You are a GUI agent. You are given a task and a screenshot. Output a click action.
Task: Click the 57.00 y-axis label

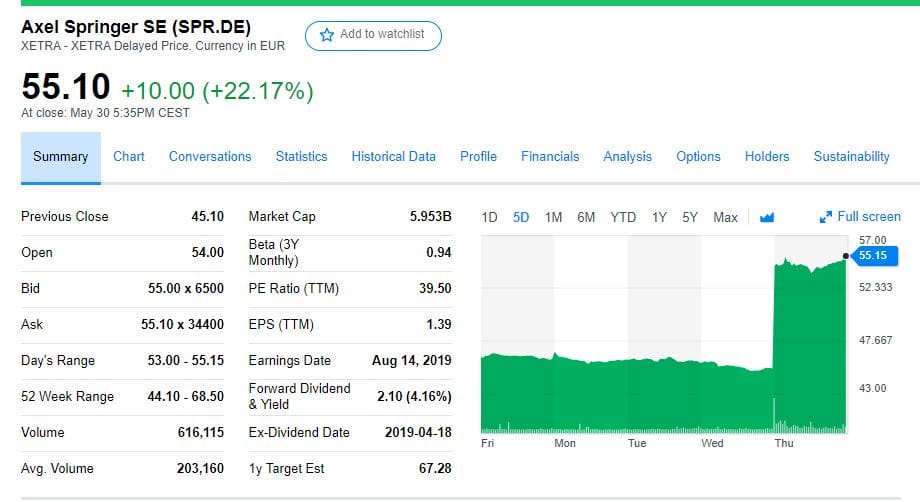tap(872, 240)
